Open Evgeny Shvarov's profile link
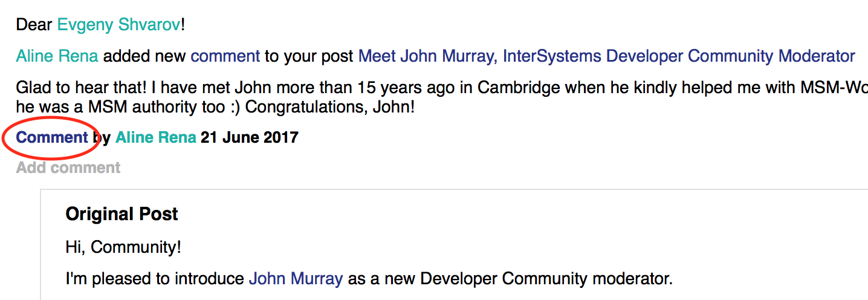This screenshot has height=300, width=868. click(x=119, y=25)
